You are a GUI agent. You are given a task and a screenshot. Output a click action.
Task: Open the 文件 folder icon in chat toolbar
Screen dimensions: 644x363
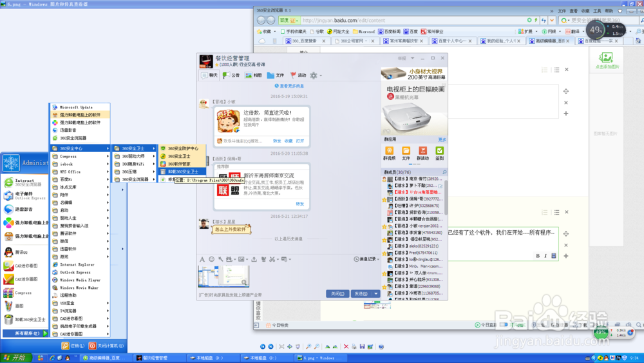pos(276,75)
